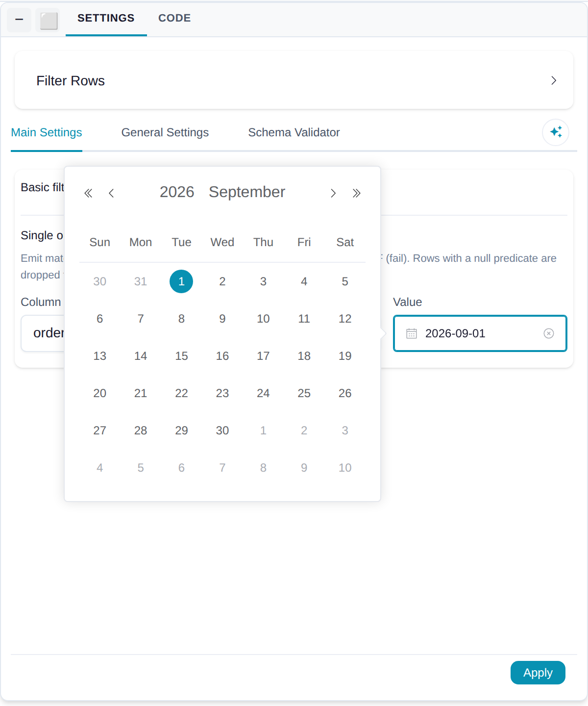Image resolution: width=588 pixels, height=706 pixels.
Task: Pick September 23 in the calendar
Action: [222, 393]
